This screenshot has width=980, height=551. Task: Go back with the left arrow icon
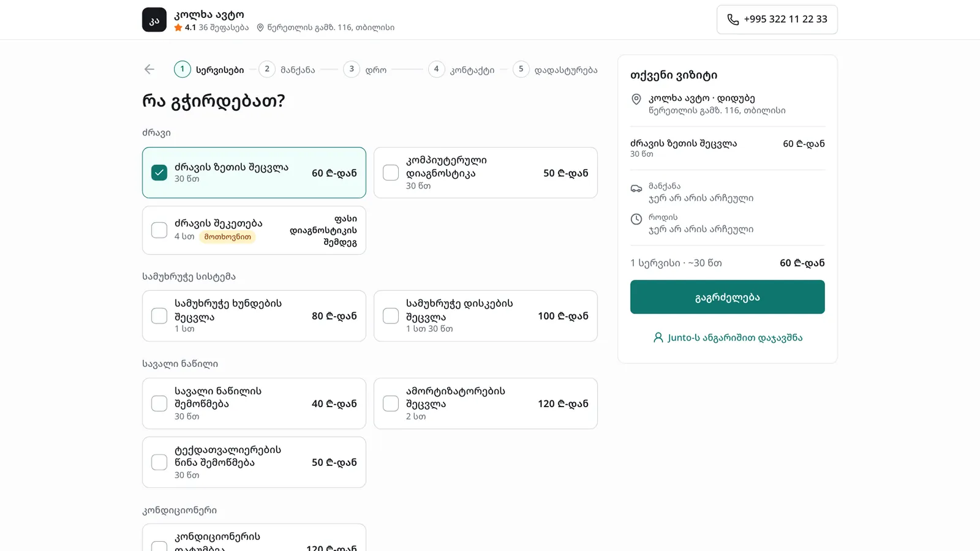pyautogui.click(x=149, y=69)
